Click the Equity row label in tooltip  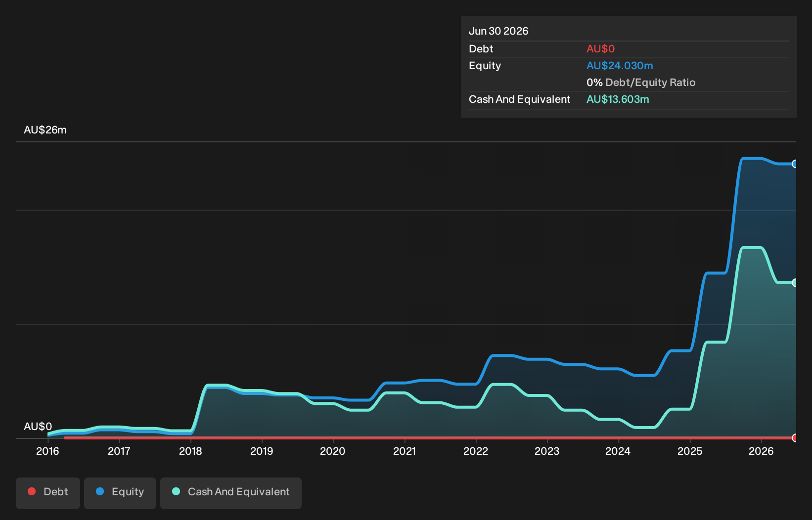pos(485,66)
